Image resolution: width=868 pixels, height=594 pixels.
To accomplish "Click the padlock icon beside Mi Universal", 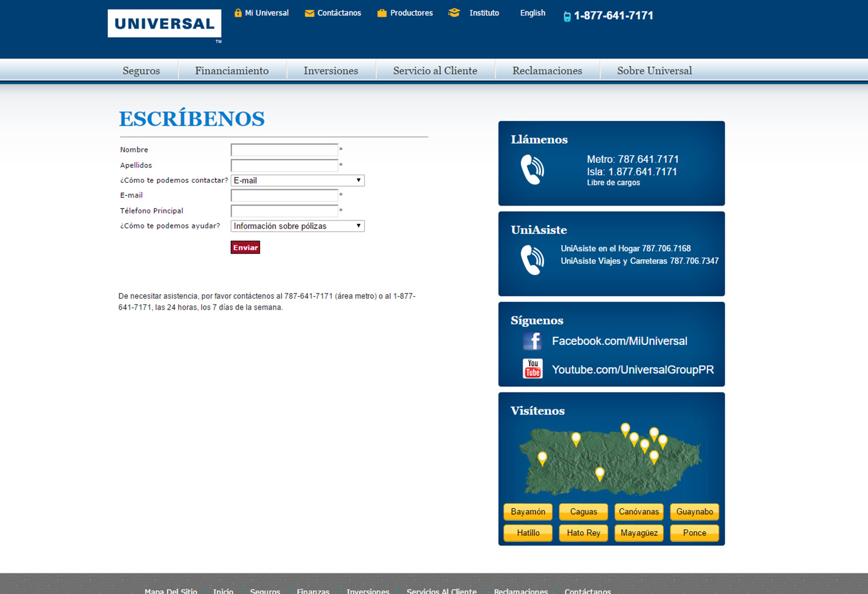I will point(238,13).
